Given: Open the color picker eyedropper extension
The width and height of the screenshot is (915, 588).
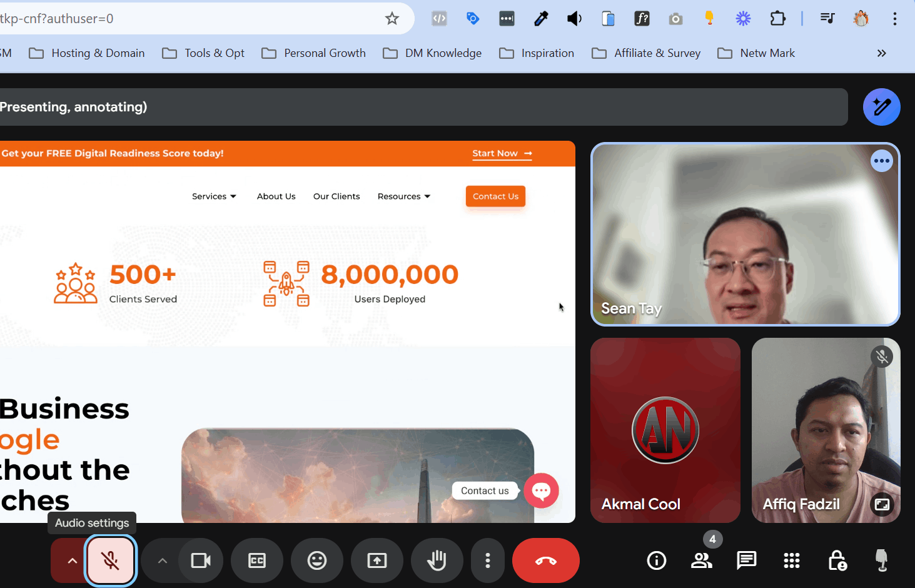Looking at the screenshot, I should pyautogui.click(x=541, y=19).
